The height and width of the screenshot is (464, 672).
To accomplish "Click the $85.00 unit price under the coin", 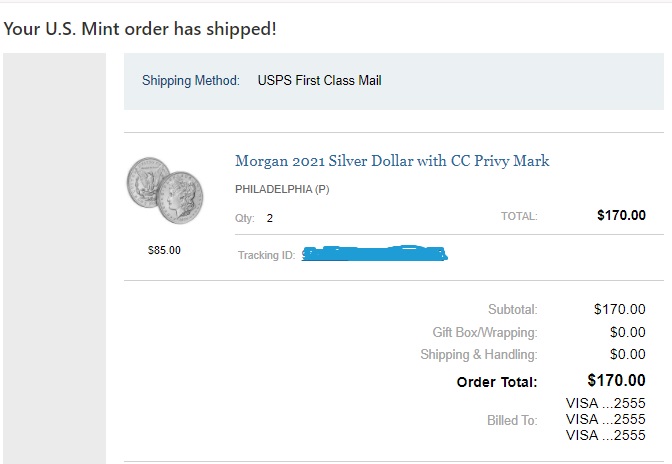I will click(164, 250).
